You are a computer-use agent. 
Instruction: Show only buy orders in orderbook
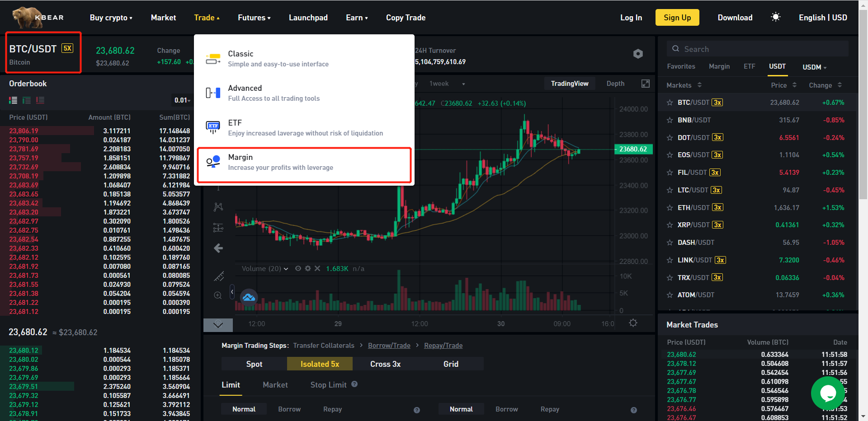click(x=27, y=100)
